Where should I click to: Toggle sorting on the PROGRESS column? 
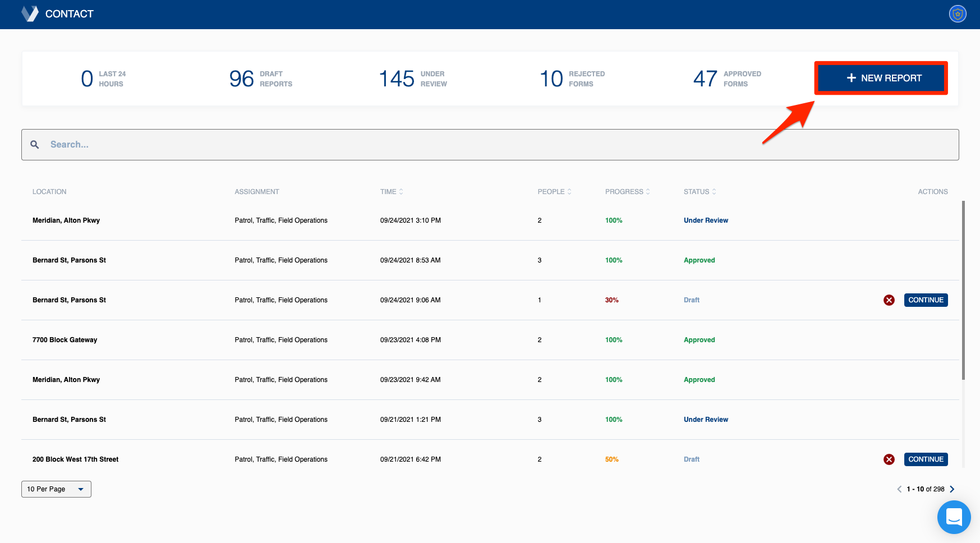pos(648,191)
